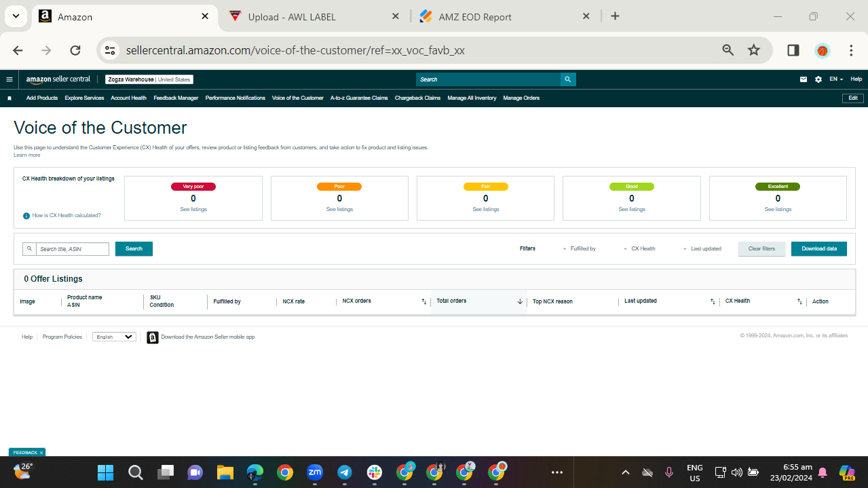The image size is (868, 488).
Task: Open Microsoft Edge from the taskbar
Action: (254, 472)
